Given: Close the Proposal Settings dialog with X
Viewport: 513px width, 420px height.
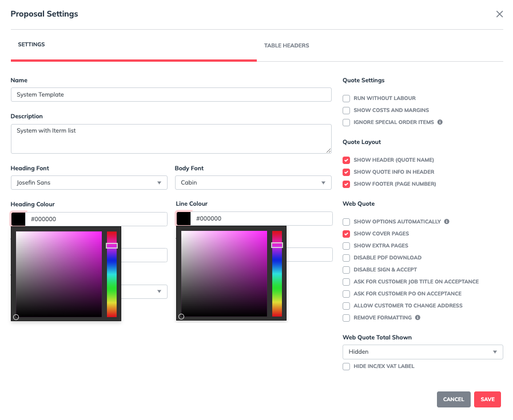Looking at the screenshot, I should [499, 14].
